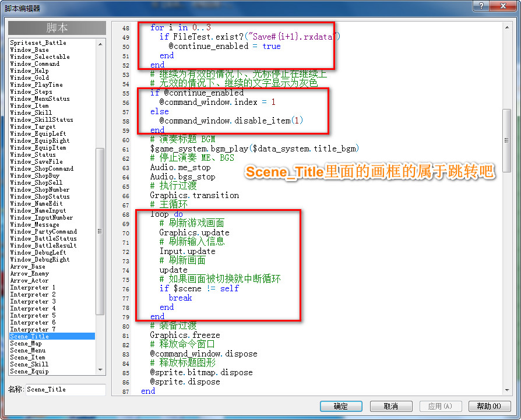Choose the Window_Help script

pos(30,70)
